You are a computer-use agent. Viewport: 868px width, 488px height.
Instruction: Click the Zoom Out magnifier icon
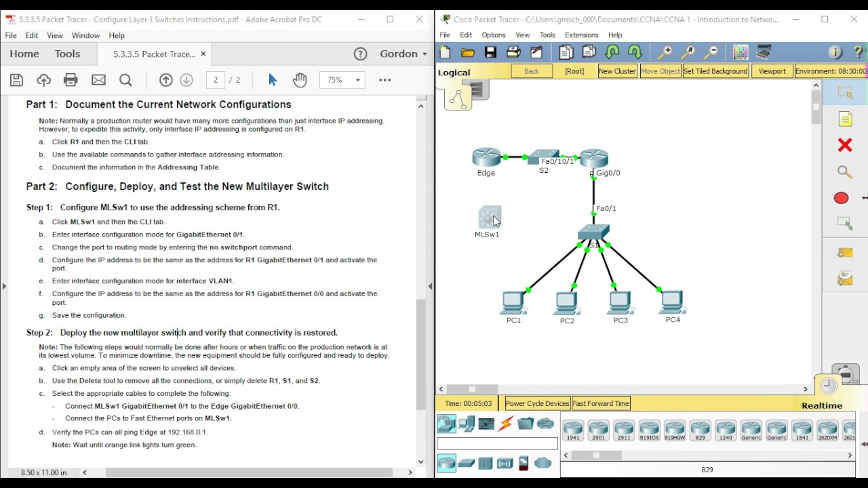711,52
